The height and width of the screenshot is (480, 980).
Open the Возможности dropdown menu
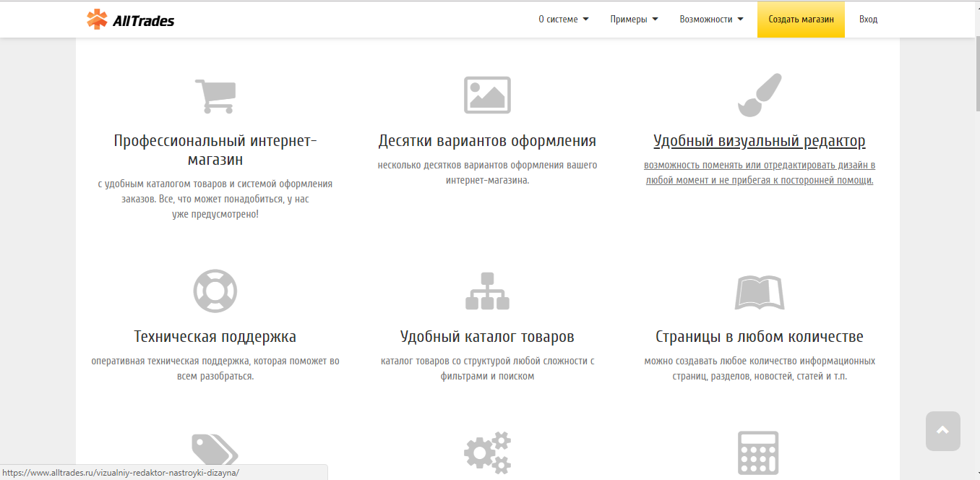point(710,19)
